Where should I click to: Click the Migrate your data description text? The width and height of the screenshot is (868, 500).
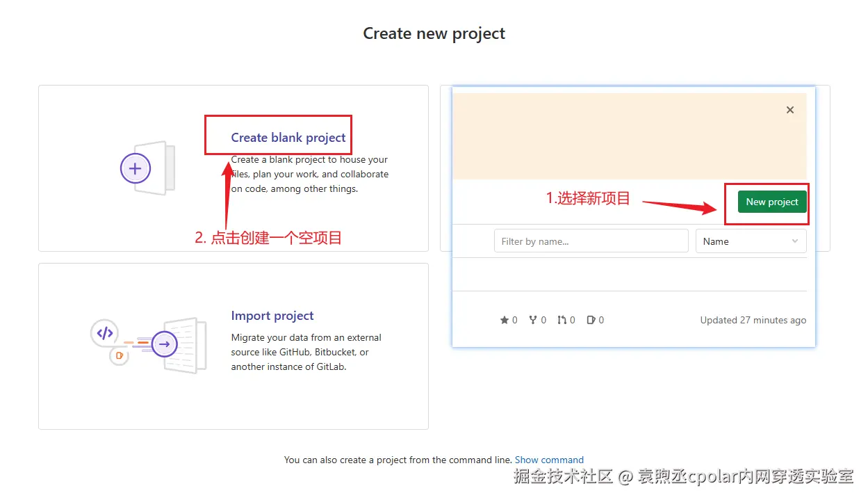[306, 352]
